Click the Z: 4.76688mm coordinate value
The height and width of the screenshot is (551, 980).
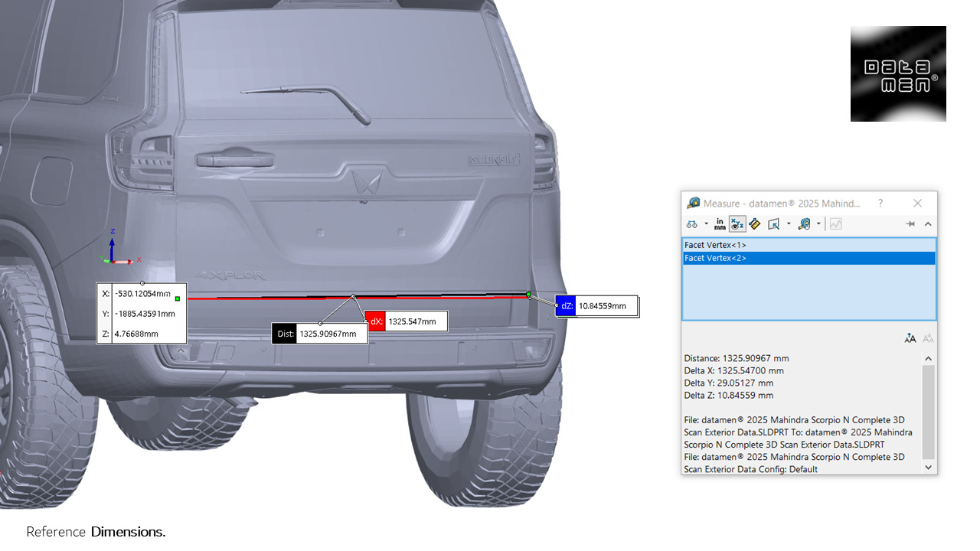[x=136, y=334]
